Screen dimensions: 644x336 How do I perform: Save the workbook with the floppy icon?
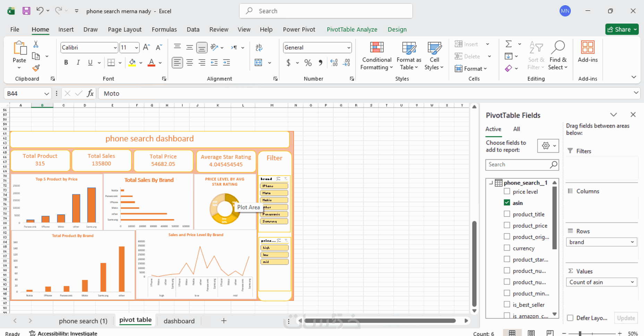click(26, 11)
